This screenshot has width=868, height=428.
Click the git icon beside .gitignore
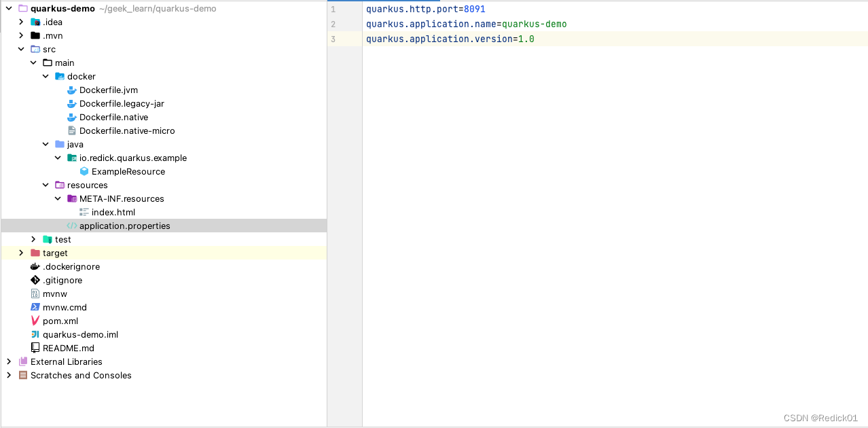click(35, 280)
